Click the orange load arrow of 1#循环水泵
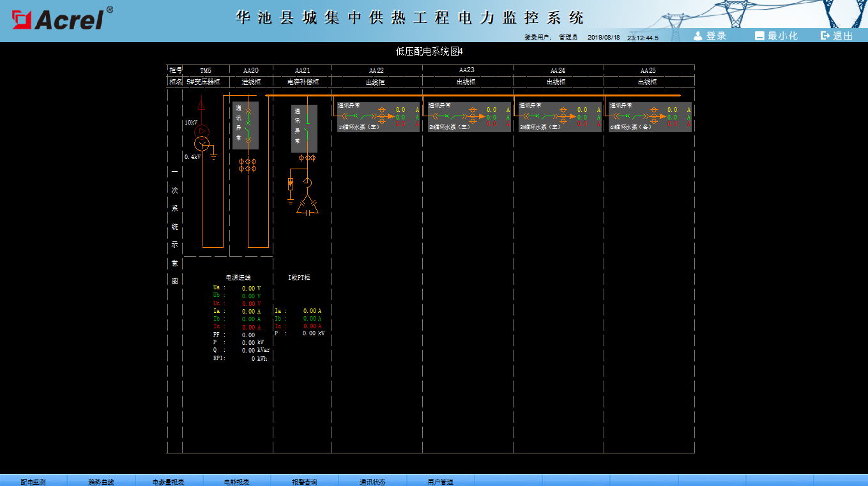Screen dimensions: 868x486 pyautogui.click(x=391, y=117)
